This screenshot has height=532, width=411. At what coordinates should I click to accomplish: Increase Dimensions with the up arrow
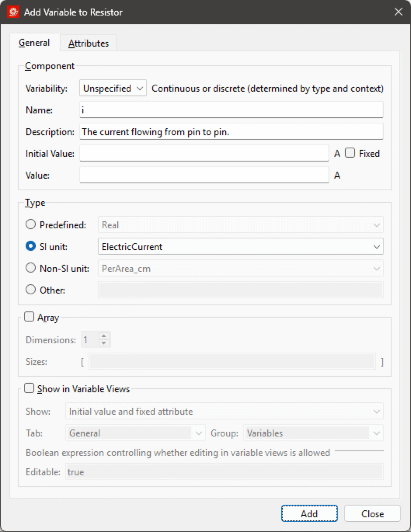tap(104, 336)
